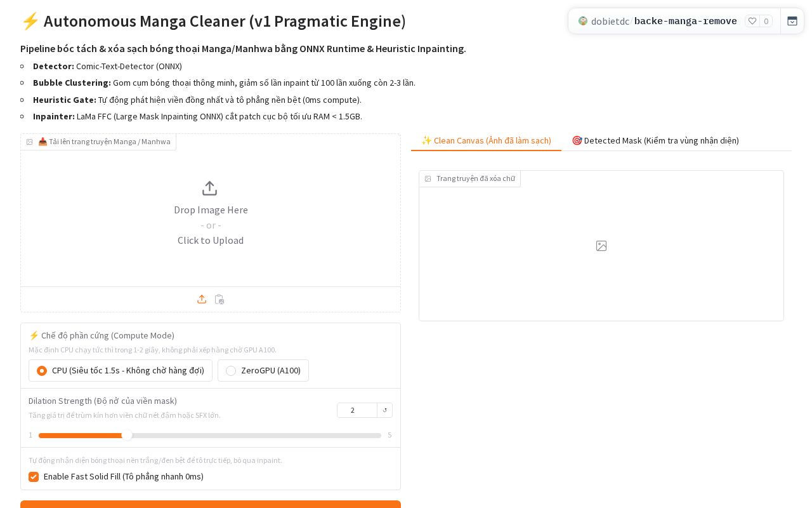Open the backe-manga-remove Space link
The width and height of the screenshot is (812, 508).
686,22
